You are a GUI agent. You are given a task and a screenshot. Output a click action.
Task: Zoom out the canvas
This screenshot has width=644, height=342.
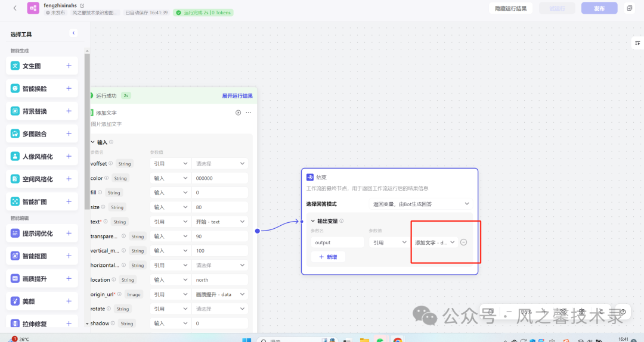509,312
